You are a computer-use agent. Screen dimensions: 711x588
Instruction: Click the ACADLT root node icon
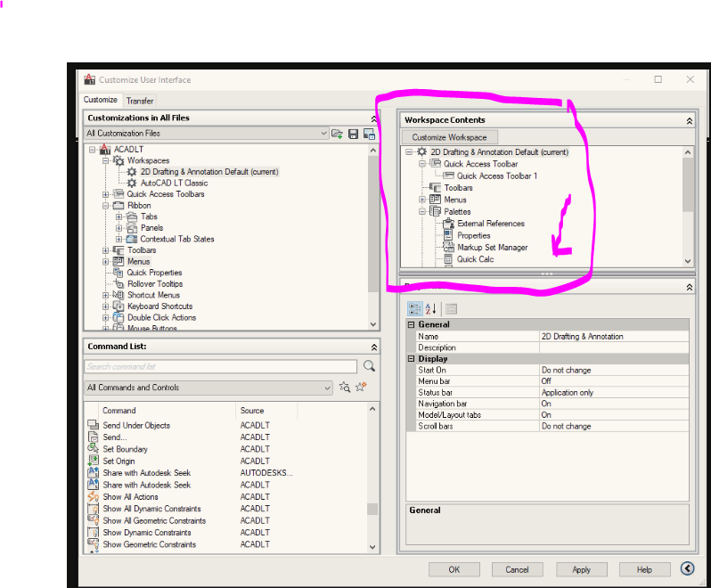click(105, 149)
